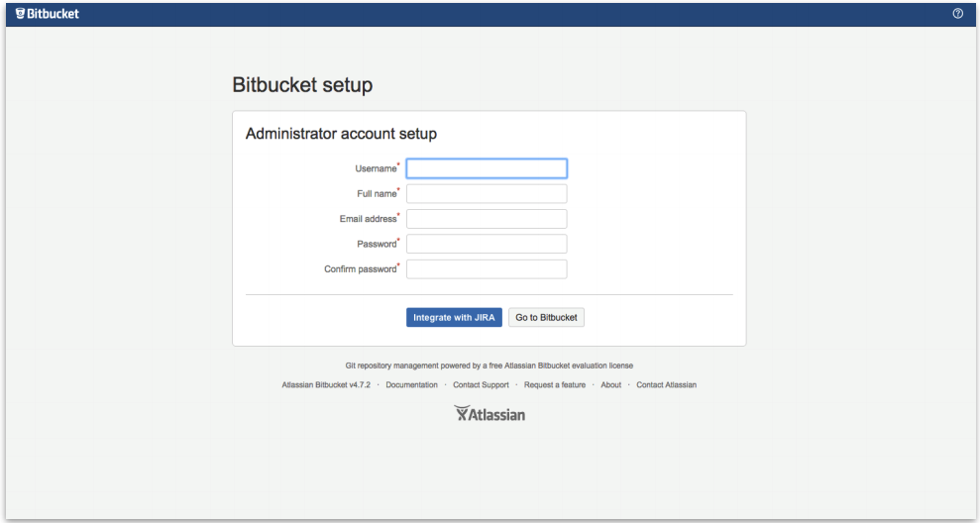Visit the Contact Atlassian link
Image resolution: width=980 pixels, height=523 pixels.
(x=666, y=385)
